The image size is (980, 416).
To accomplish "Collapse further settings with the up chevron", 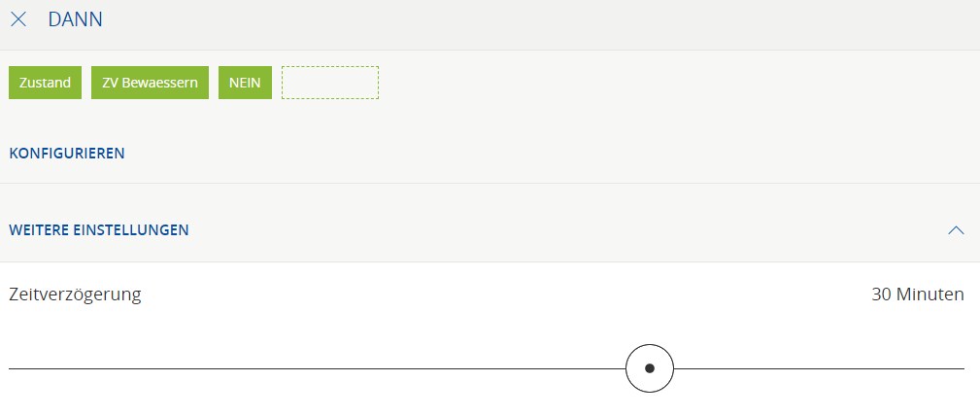I will (956, 230).
